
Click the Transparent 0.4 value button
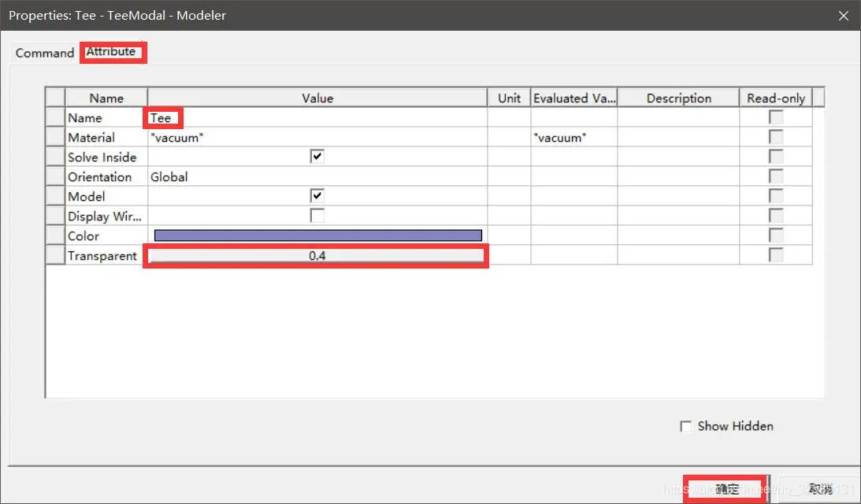pos(317,255)
